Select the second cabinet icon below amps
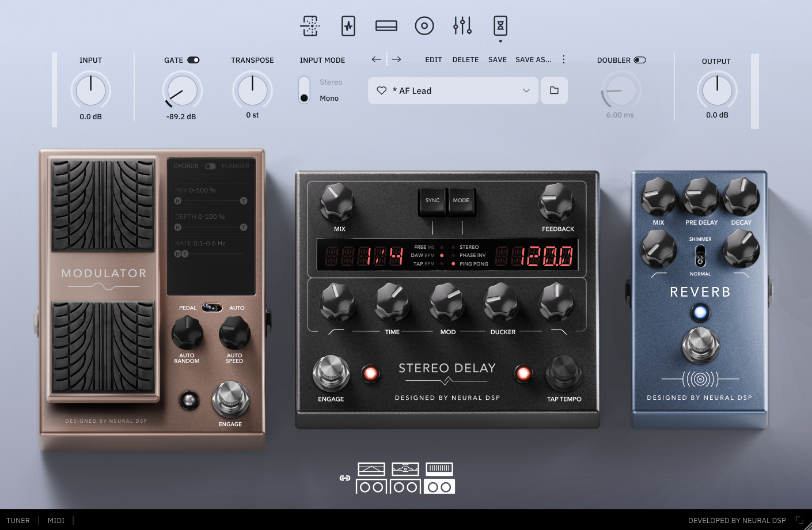 click(405, 487)
